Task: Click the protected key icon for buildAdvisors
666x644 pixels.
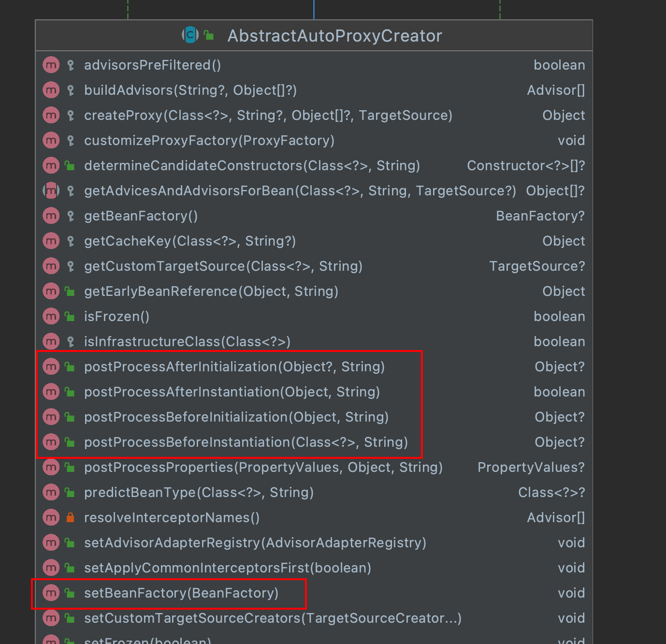Action: [x=71, y=90]
